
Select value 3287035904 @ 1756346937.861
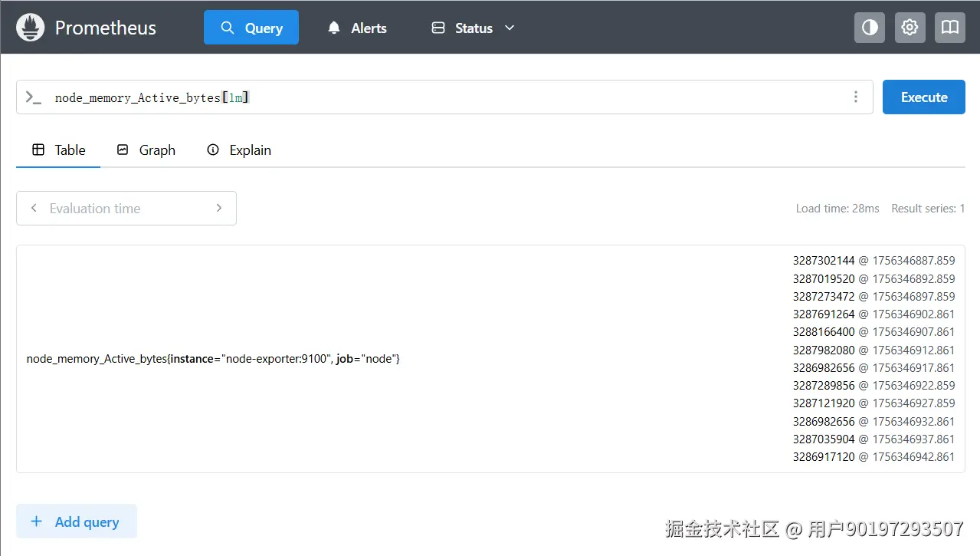pos(874,439)
